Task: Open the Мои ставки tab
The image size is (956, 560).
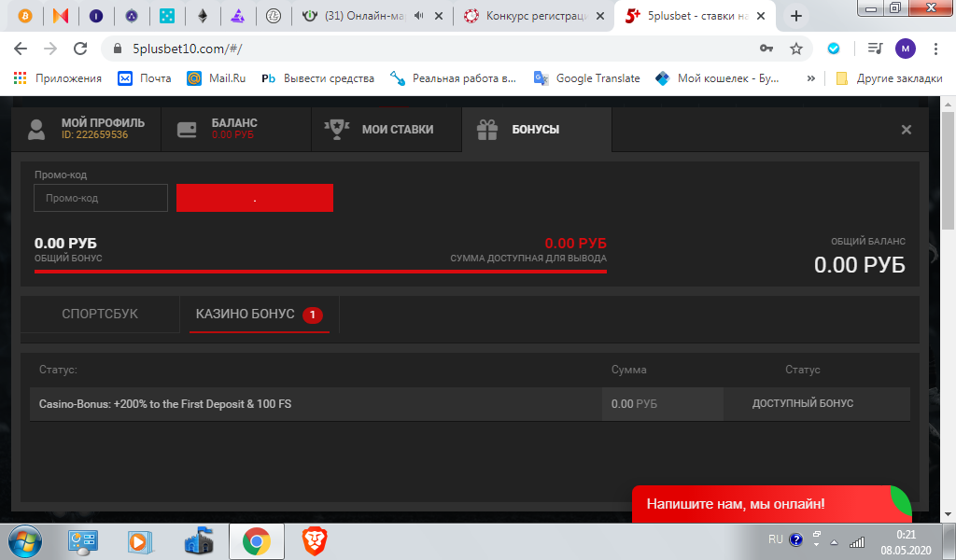Action: tap(387, 129)
